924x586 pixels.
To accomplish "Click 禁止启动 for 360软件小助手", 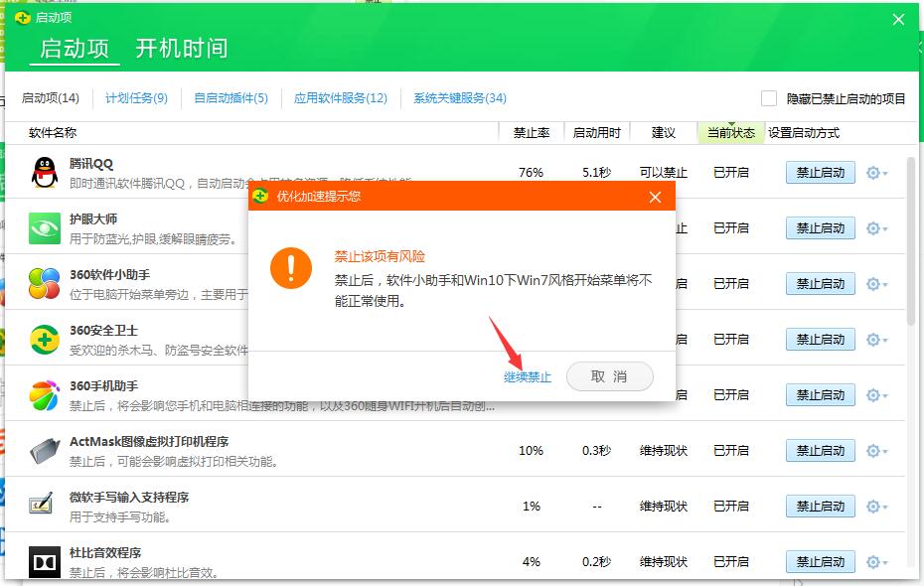I will [x=821, y=284].
